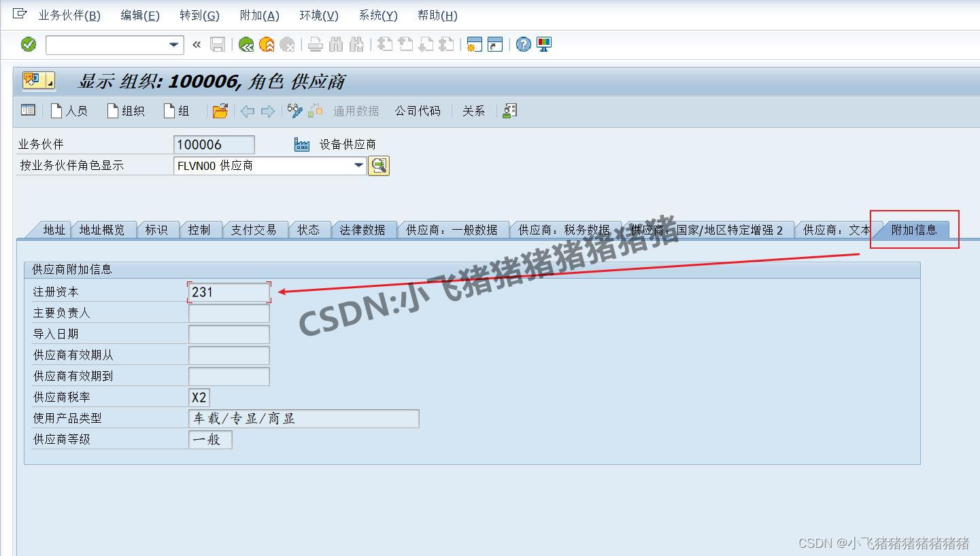Create new 组织 business partner
This screenshot has width=980, height=556.
click(x=126, y=111)
